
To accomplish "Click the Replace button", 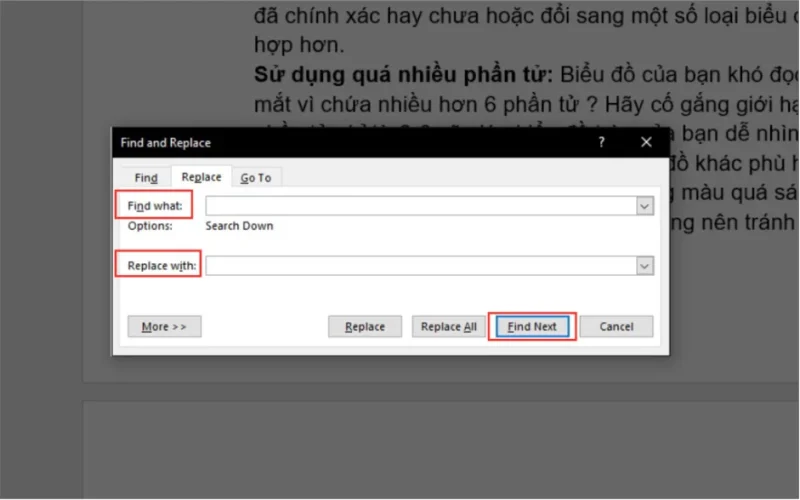I will pos(365,327).
